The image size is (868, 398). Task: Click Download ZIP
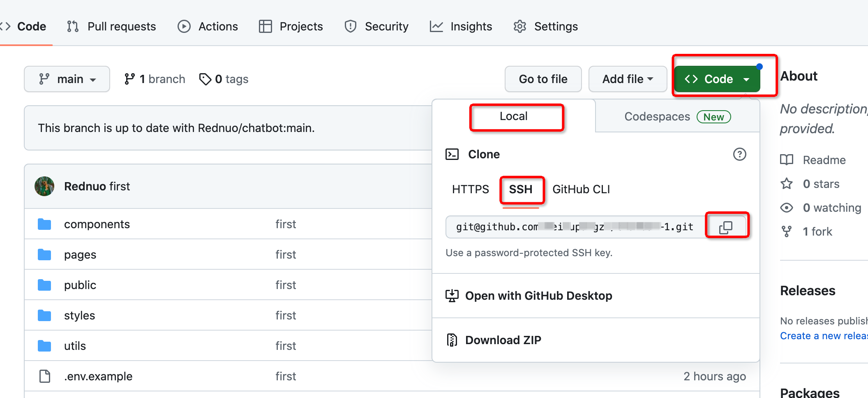503,340
